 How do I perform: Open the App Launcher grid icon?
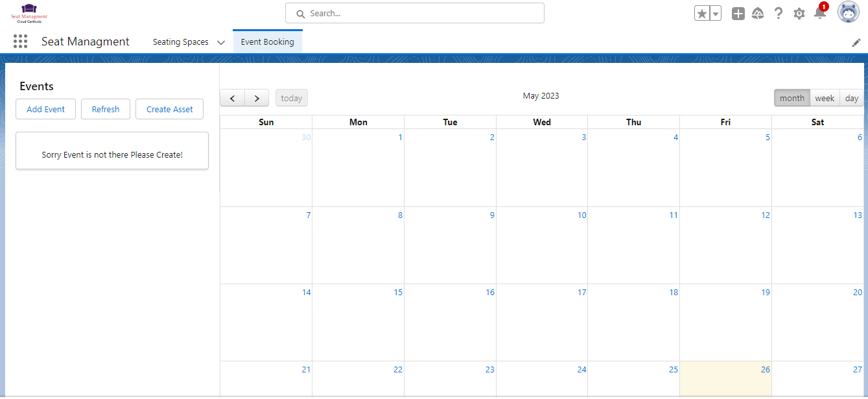coord(20,42)
